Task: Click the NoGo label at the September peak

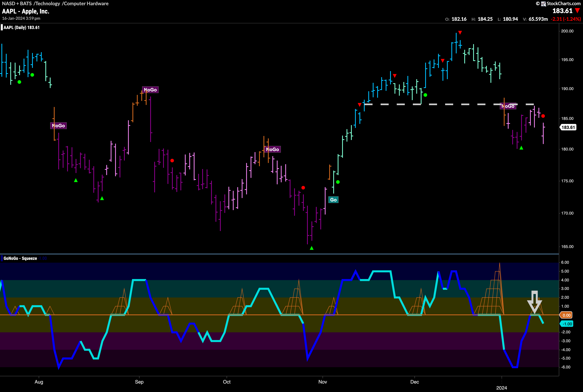Action: coord(150,90)
